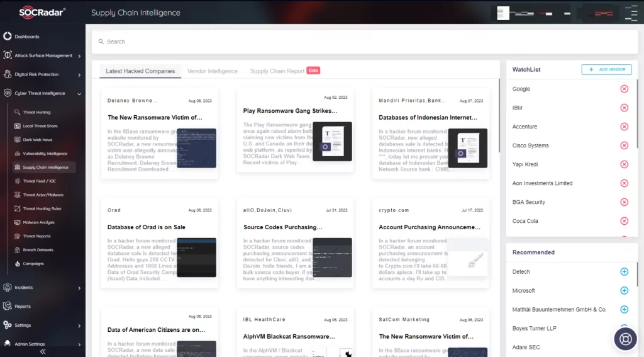Open Threat Hunting in the sidebar
Screen dimensions: 644x357
(x=36, y=112)
